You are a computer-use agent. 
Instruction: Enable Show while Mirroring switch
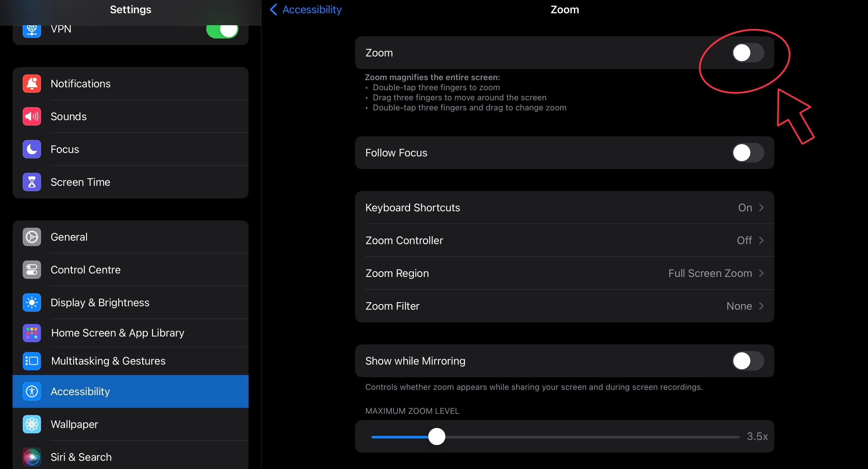point(748,361)
